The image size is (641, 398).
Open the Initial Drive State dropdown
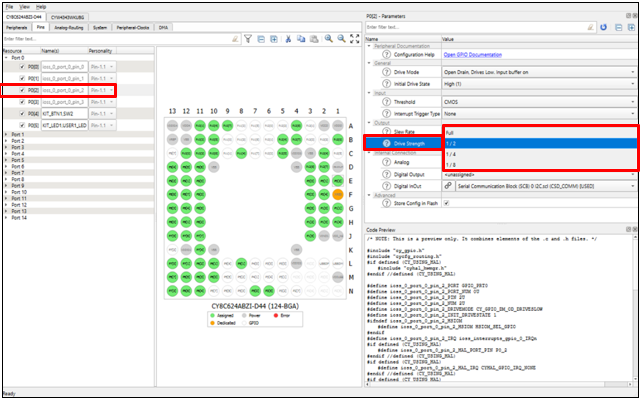pyautogui.click(x=539, y=84)
